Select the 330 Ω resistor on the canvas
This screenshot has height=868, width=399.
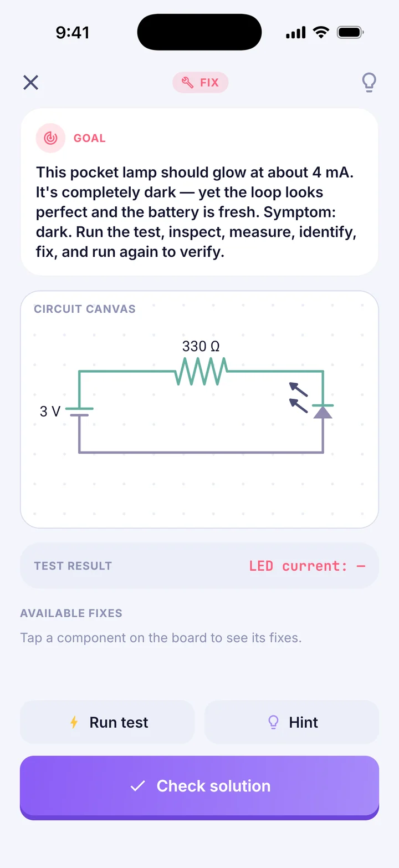[x=201, y=371]
